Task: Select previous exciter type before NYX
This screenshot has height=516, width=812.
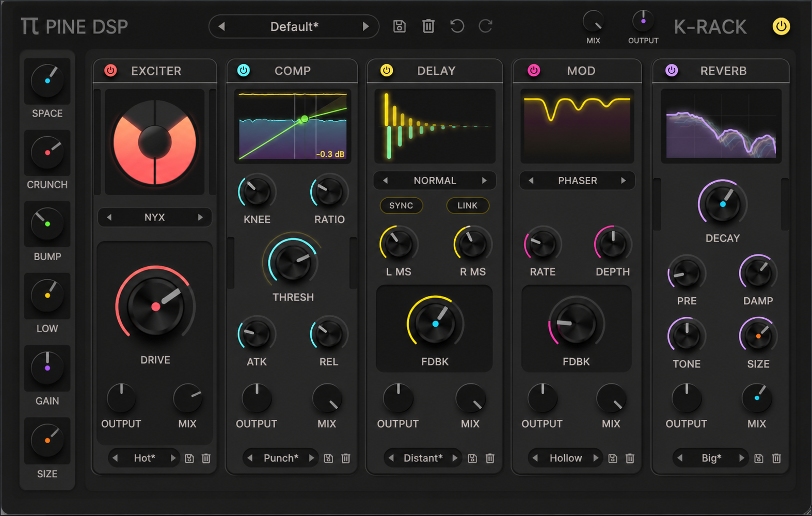Action: tap(109, 217)
